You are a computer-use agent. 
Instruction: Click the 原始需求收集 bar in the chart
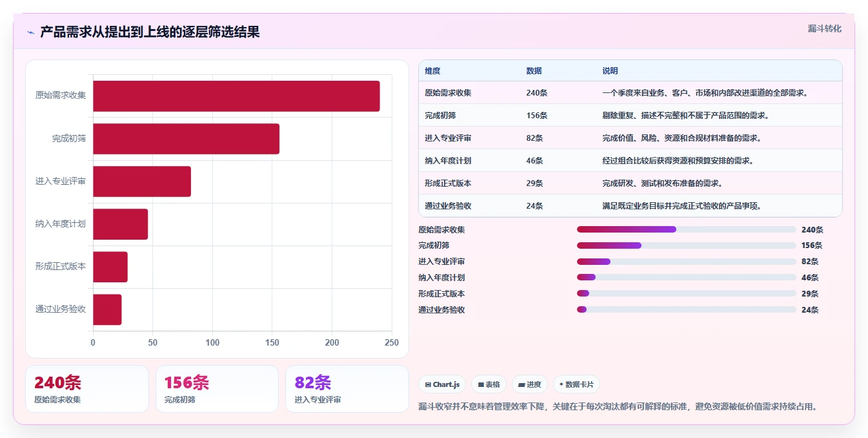click(236, 96)
